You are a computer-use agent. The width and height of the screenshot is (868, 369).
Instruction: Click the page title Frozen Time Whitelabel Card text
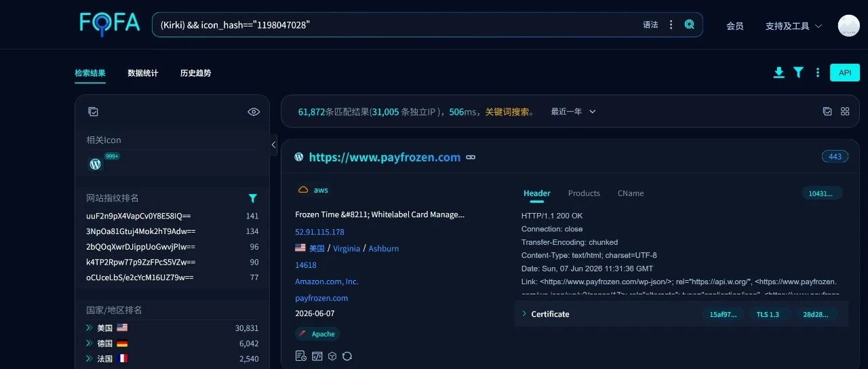coord(380,214)
